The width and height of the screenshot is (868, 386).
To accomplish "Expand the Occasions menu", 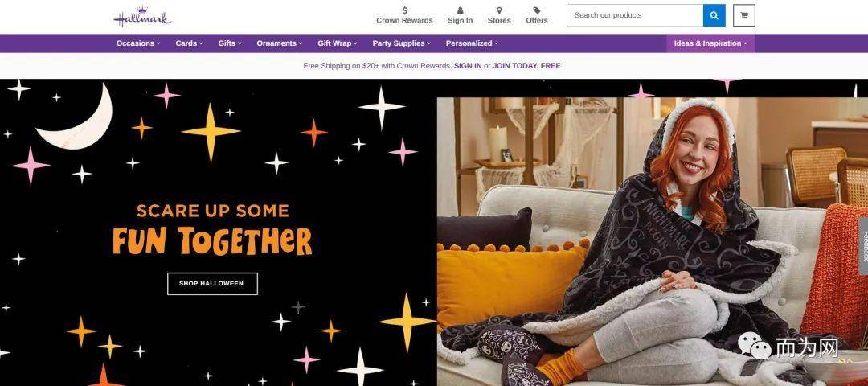I will coord(138,43).
